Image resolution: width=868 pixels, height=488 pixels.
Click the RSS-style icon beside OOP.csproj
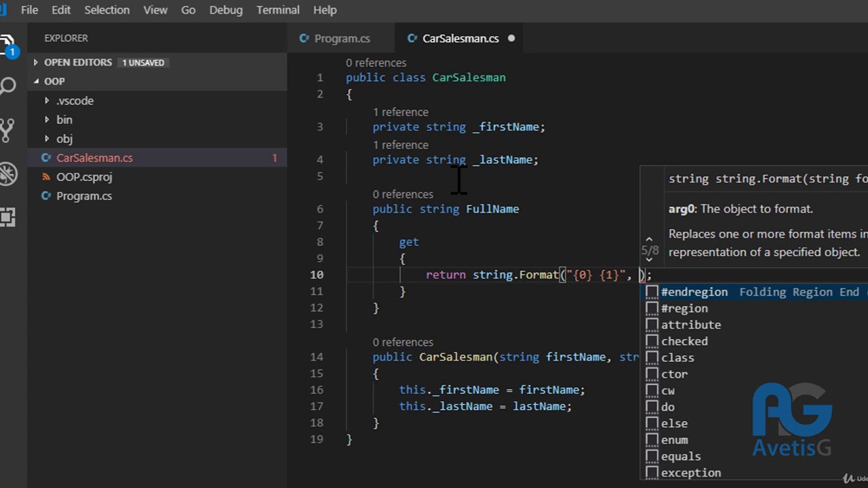(x=46, y=177)
